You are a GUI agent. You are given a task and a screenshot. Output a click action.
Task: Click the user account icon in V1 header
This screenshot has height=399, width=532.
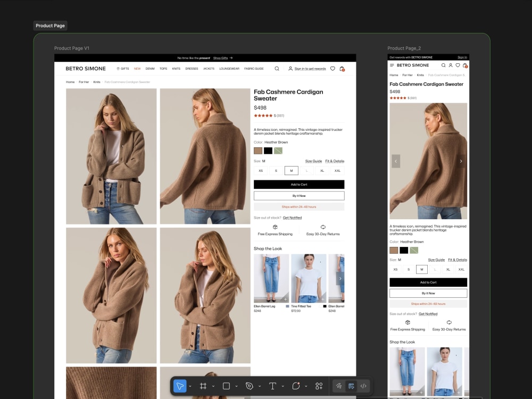(290, 69)
